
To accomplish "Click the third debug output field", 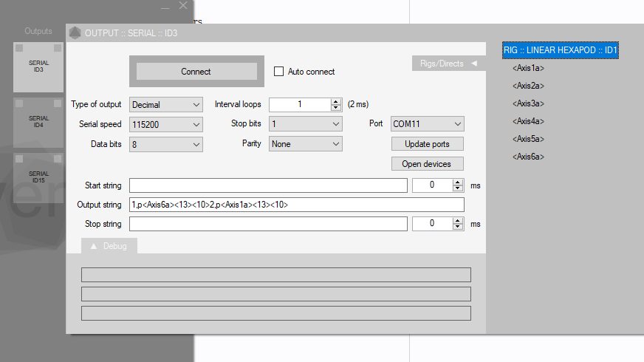I will click(x=276, y=313).
